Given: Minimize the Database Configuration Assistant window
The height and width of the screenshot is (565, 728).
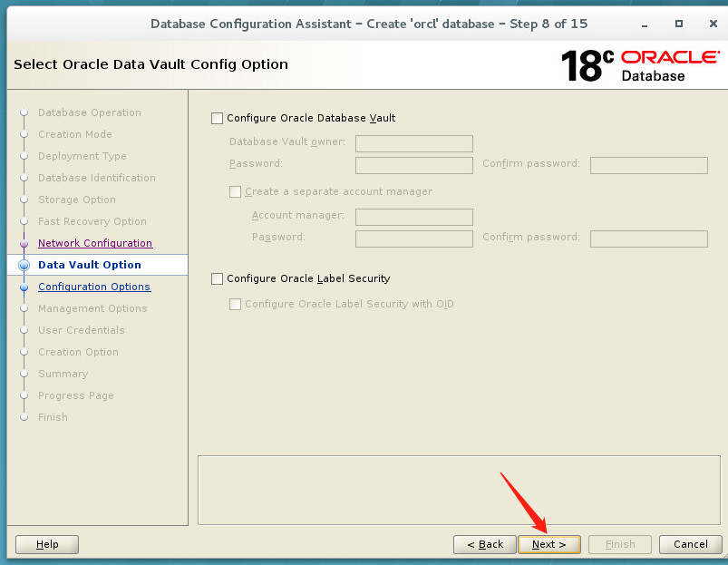Looking at the screenshot, I should tap(645, 24).
